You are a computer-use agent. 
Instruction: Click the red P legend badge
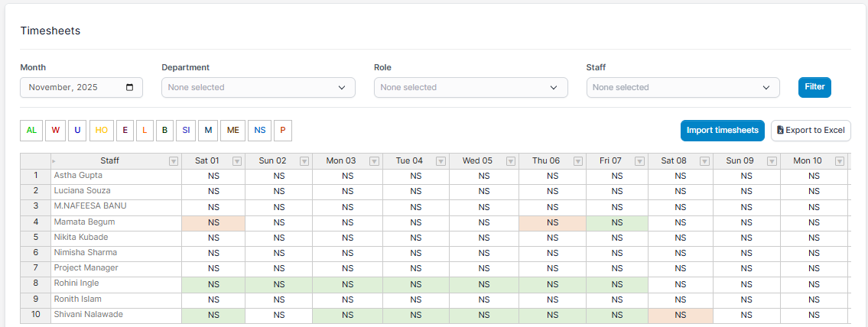pos(282,131)
